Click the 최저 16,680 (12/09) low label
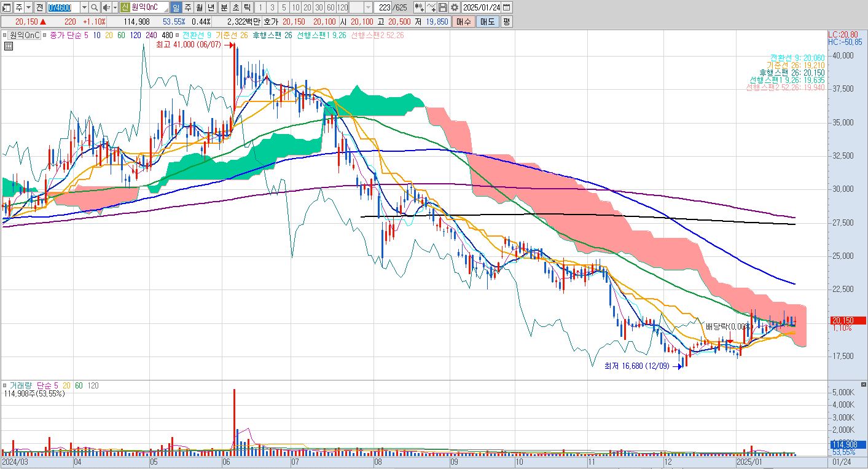 638,366
